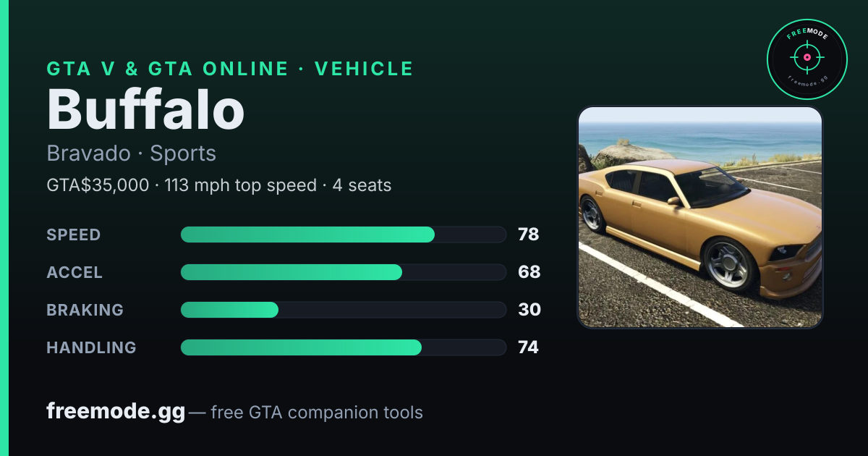Click the handling value 74
Viewport: 868px width, 456px height.
click(529, 347)
